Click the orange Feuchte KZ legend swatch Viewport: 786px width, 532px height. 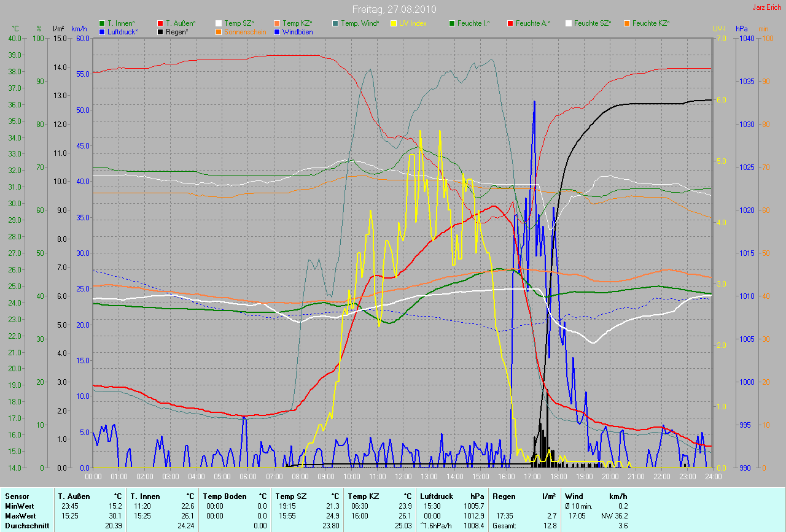[627, 23]
